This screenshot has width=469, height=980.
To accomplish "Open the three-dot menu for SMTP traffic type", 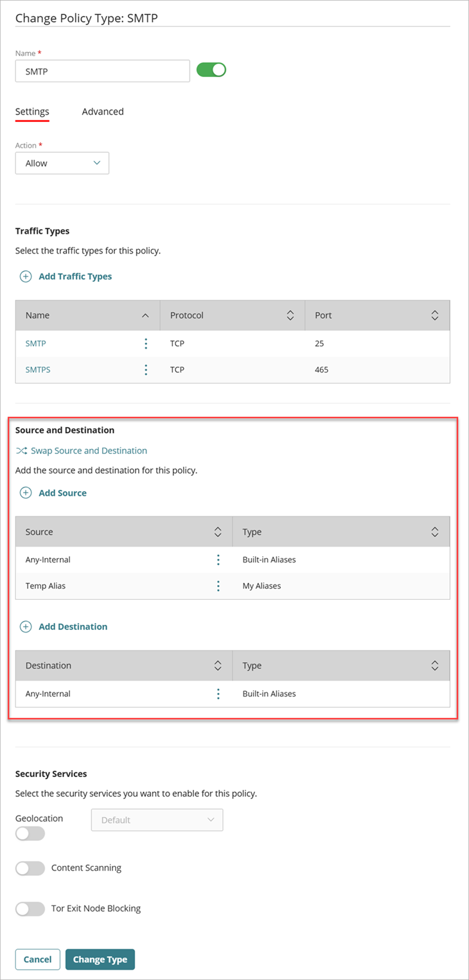I will pos(146,344).
